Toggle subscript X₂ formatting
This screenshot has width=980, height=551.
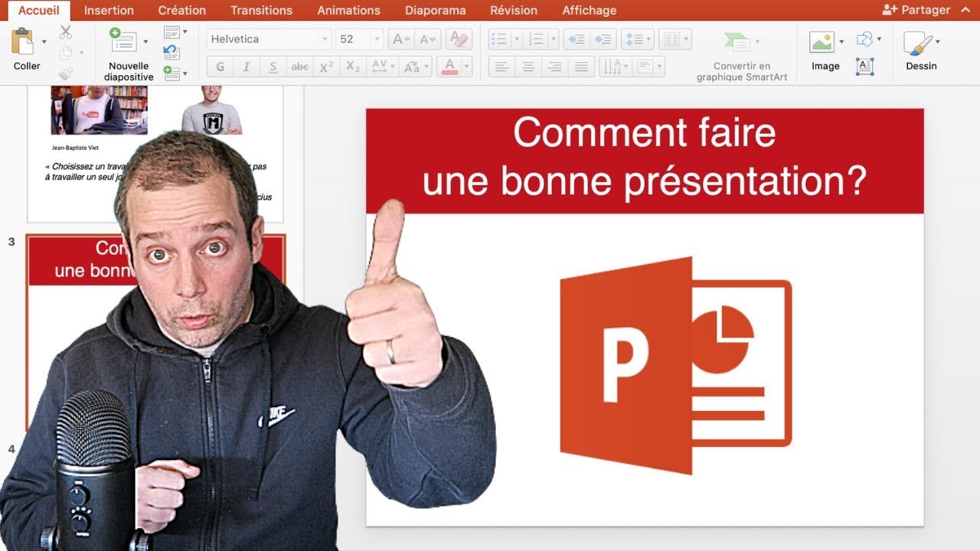click(353, 67)
